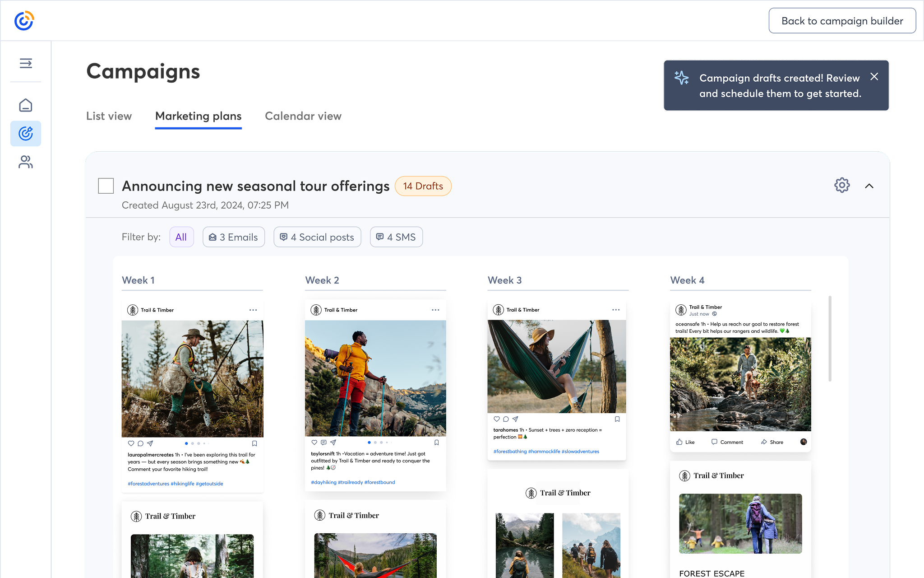Open three-dot menu on Week 3 post

pos(616,310)
